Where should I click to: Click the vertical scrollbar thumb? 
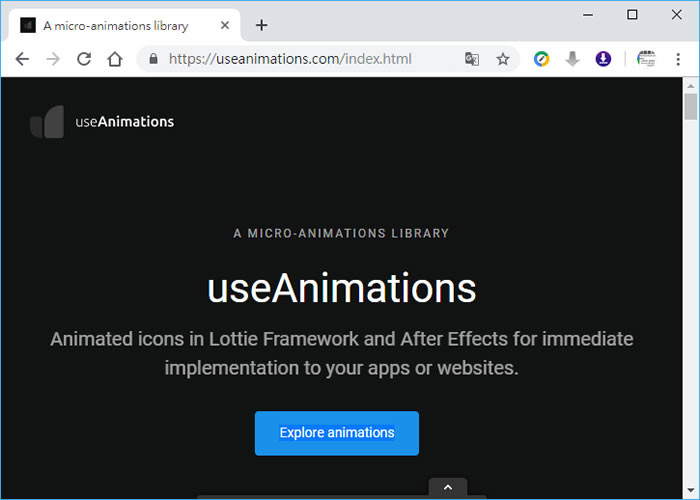tap(690, 106)
